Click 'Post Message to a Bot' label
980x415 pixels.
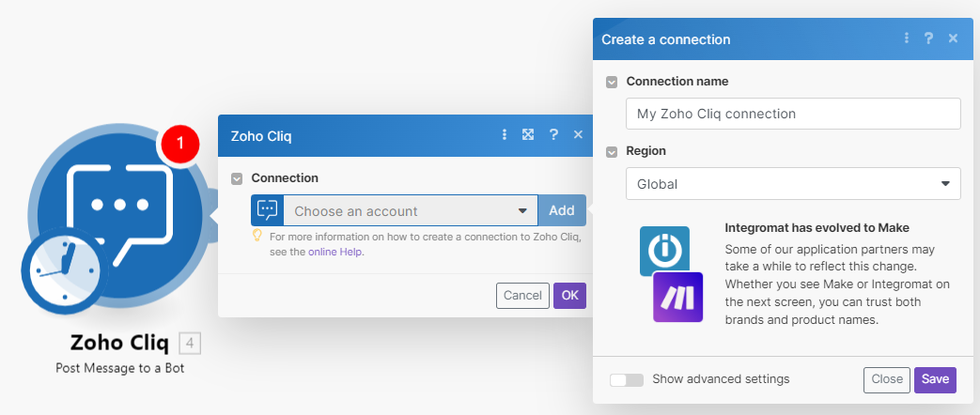[x=120, y=368]
